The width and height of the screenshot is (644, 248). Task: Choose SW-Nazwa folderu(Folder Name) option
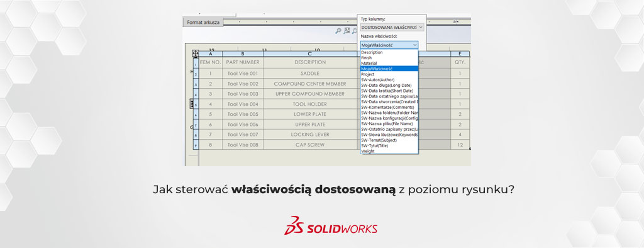coord(389,112)
